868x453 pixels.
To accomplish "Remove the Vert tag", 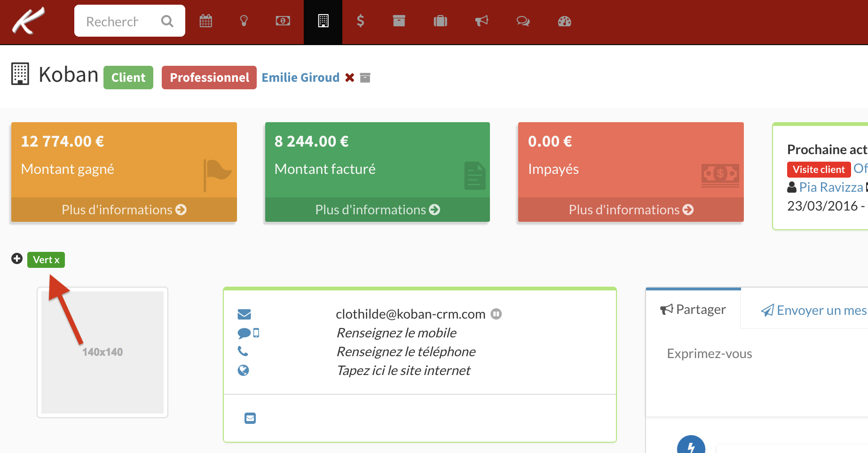I will pyautogui.click(x=57, y=260).
